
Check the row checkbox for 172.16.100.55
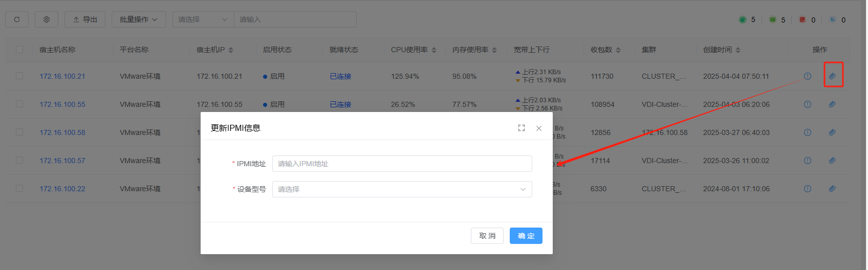(19, 104)
